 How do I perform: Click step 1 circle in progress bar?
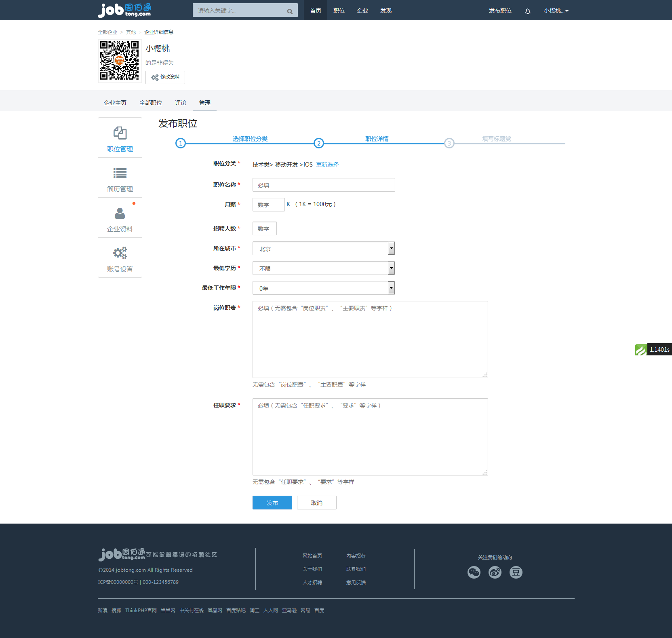181,143
